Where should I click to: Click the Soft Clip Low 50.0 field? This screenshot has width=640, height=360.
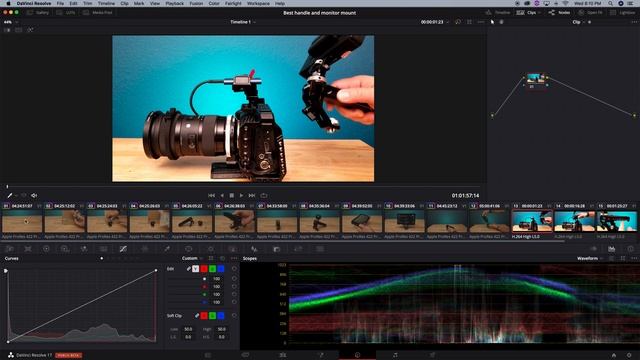coord(188,329)
